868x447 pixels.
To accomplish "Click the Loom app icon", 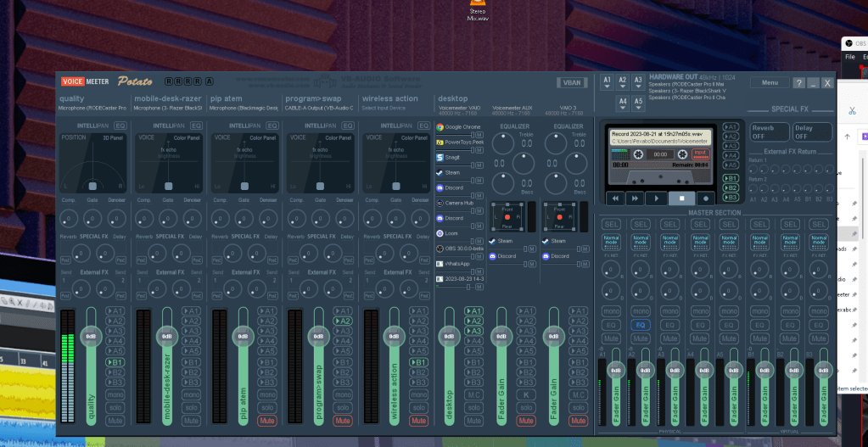I will pyautogui.click(x=440, y=233).
